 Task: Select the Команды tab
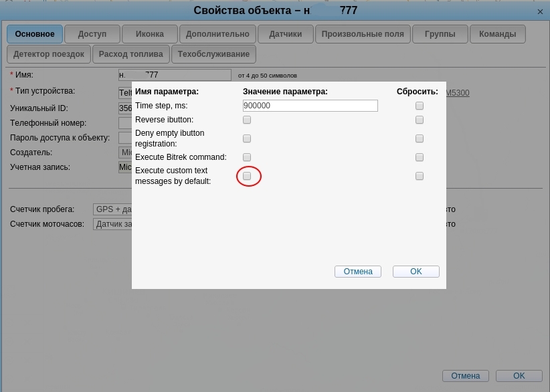(497, 34)
